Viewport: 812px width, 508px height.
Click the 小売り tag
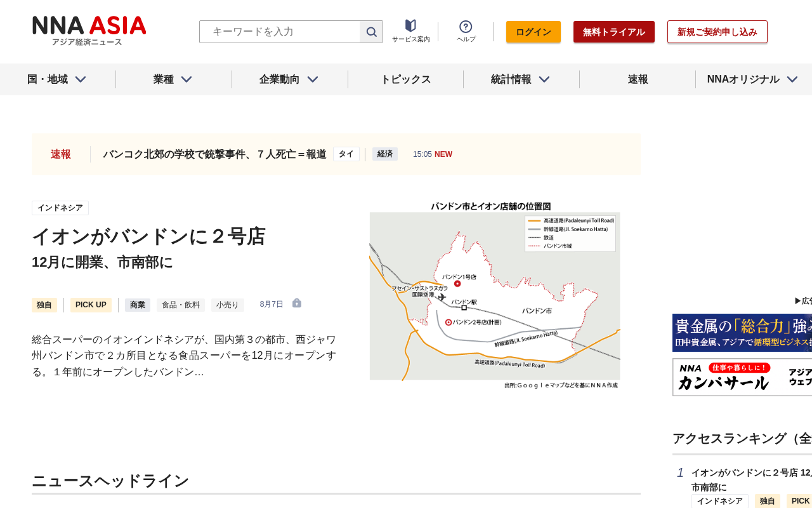(228, 305)
